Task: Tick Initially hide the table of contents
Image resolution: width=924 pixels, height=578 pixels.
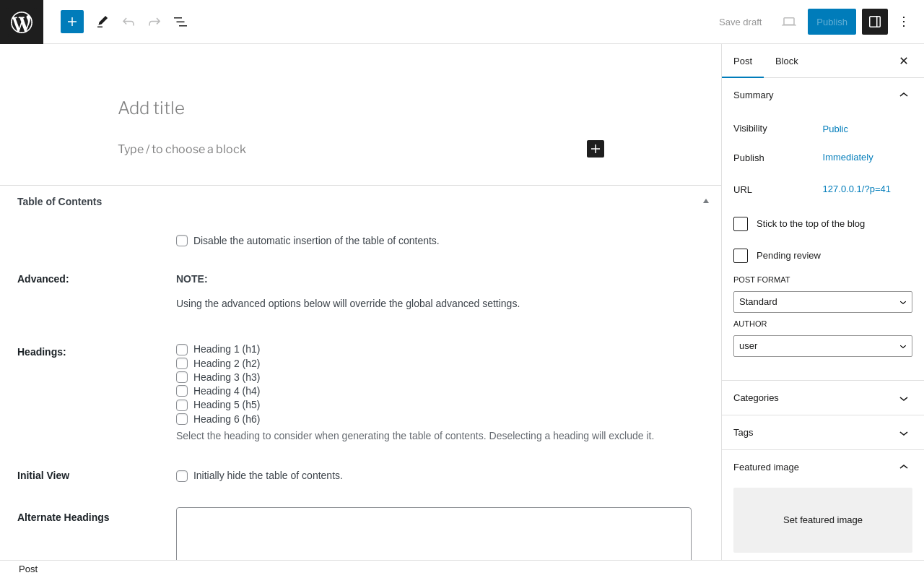Action: point(182,476)
